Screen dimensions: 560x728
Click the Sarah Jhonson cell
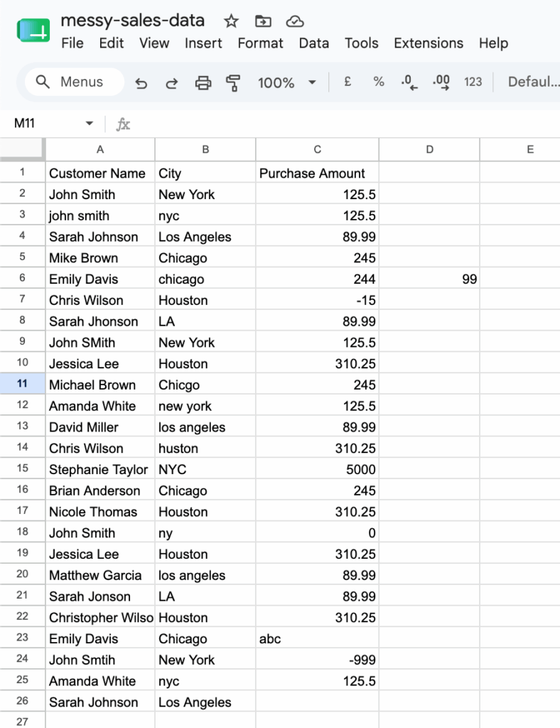coord(99,321)
